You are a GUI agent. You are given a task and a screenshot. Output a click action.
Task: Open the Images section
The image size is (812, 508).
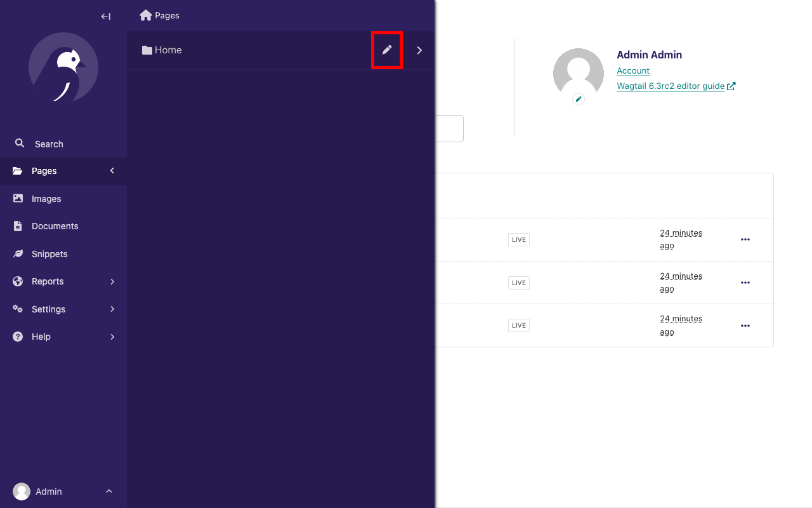tap(46, 198)
